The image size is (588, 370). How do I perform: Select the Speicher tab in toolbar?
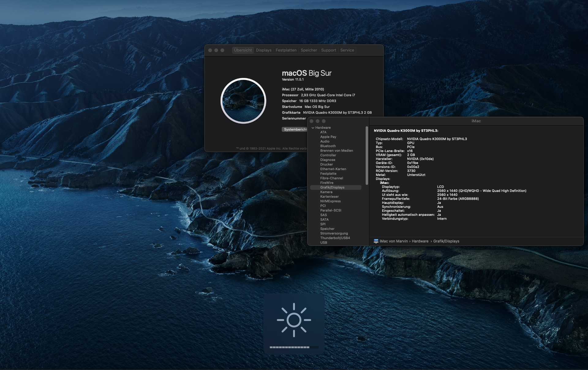309,50
